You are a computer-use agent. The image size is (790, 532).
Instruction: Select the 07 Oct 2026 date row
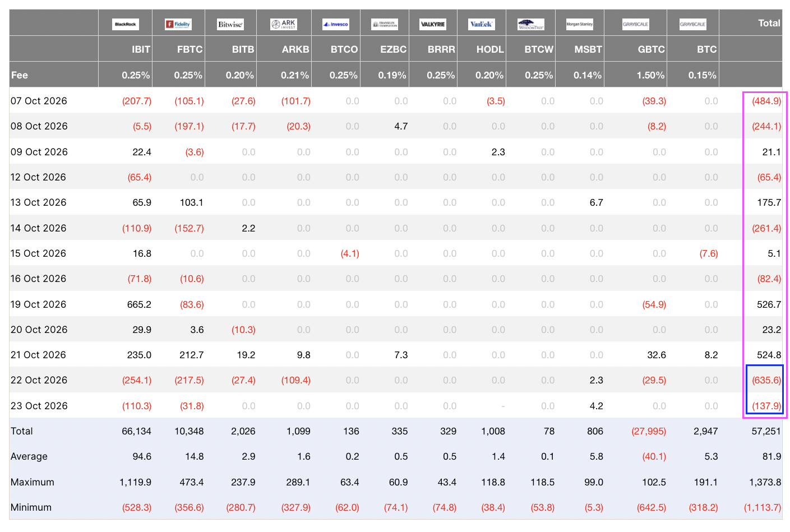pos(395,101)
